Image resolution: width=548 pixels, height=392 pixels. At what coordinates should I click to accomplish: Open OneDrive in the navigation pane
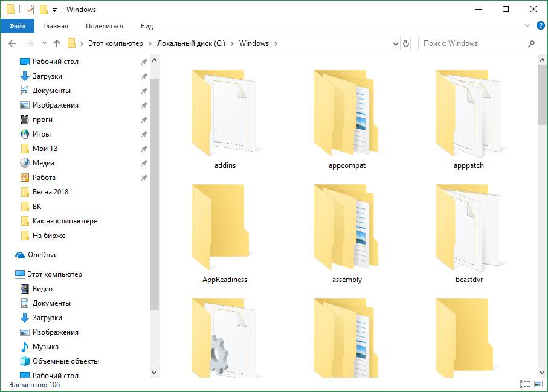(42, 255)
